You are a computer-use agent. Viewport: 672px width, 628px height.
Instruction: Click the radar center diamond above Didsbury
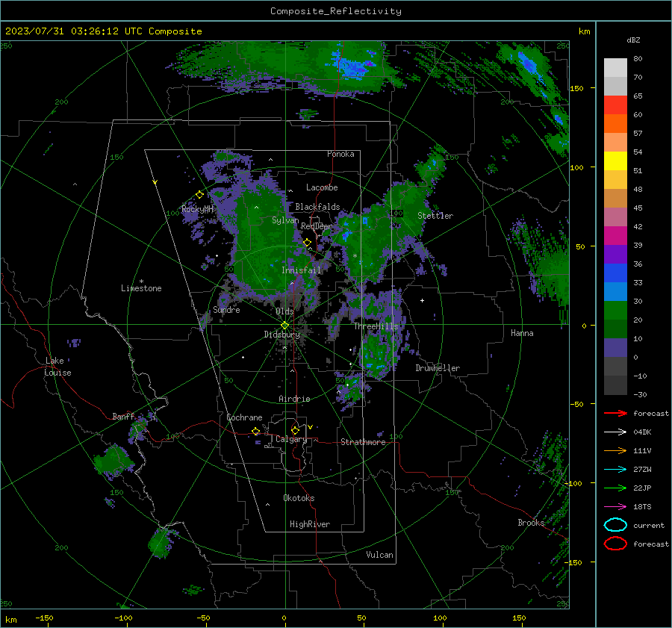(x=284, y=326)
